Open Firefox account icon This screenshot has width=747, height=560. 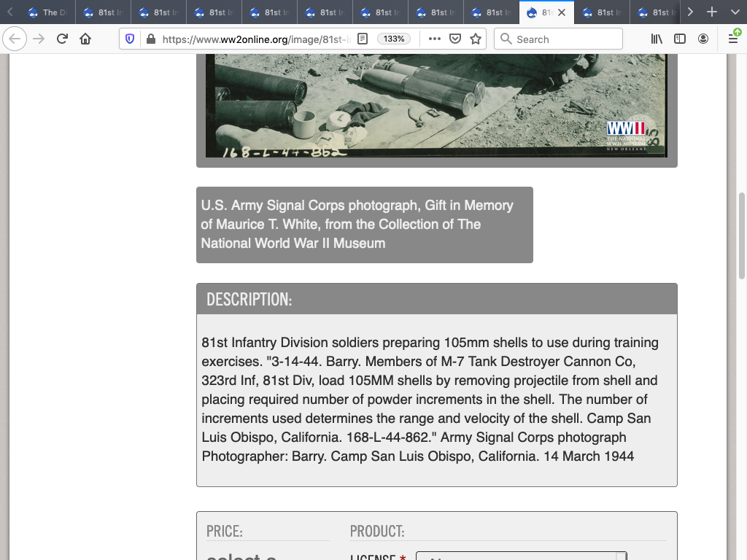(703, 39)
